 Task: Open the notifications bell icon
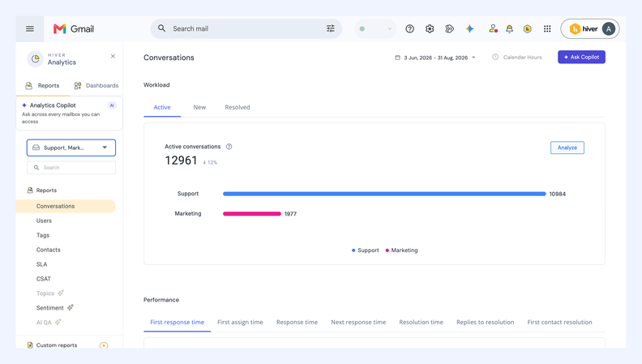pos(509,28)
